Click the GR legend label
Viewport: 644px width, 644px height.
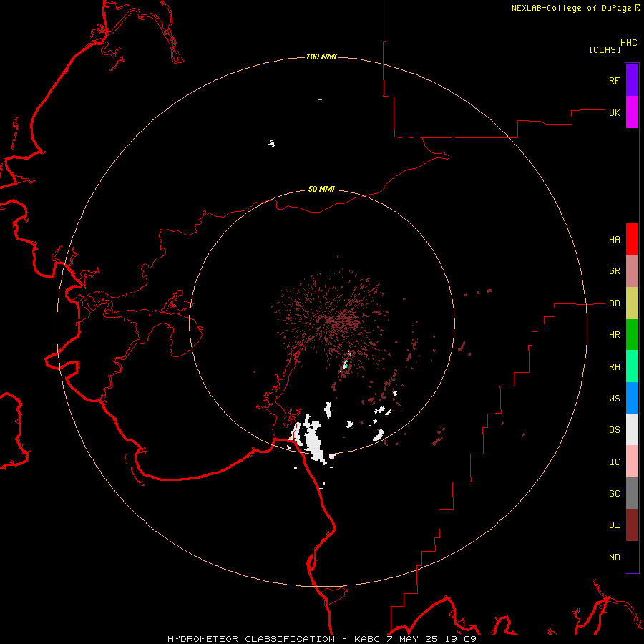(614, 271)
